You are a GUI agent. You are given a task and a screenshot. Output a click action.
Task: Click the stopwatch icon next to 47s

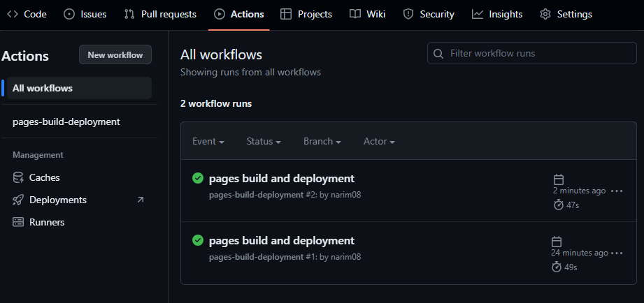click(x=559, y=205)
